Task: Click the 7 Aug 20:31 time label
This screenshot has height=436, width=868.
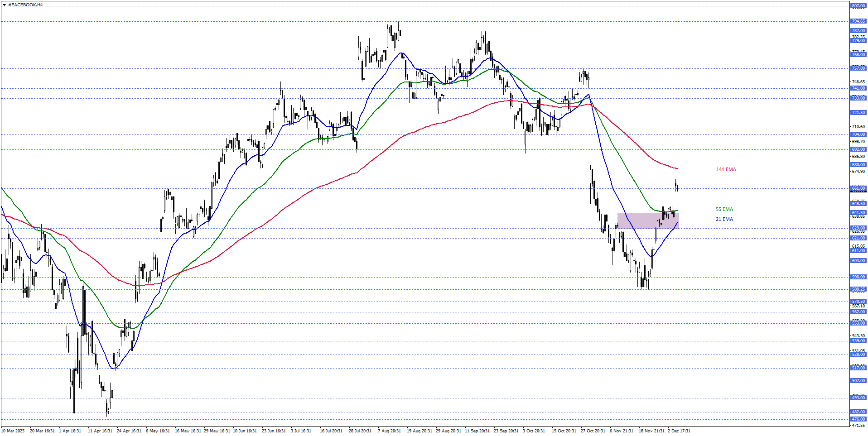Action: point(389,431)
